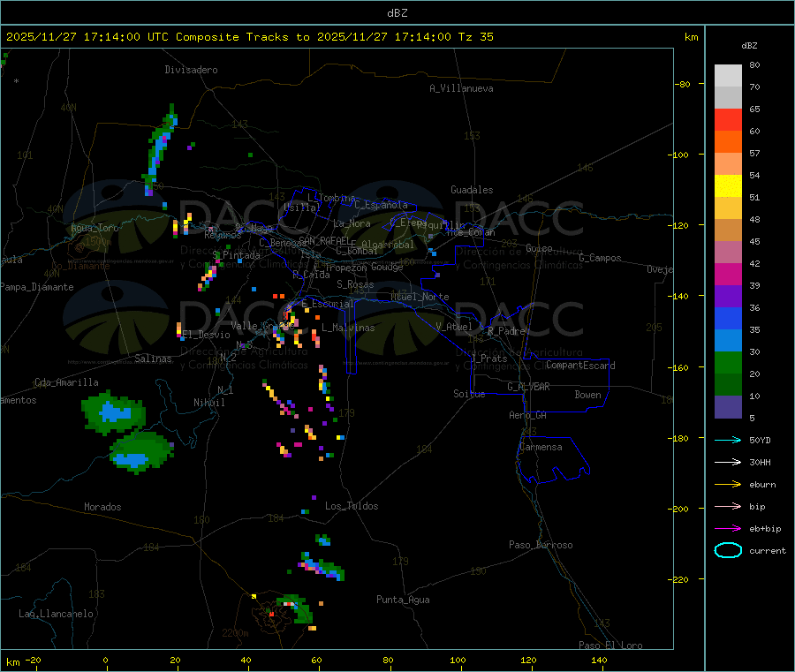This screenshot has width=795, height=672.
Task: Click the Lag.Llancanelo map label
Action: click(56, 614)
